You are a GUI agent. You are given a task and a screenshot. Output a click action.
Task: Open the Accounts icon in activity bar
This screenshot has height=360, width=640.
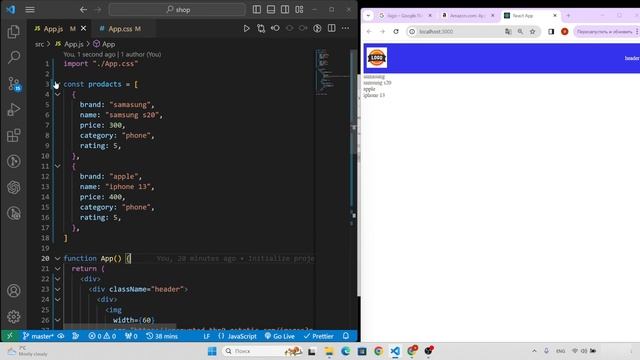13,291
